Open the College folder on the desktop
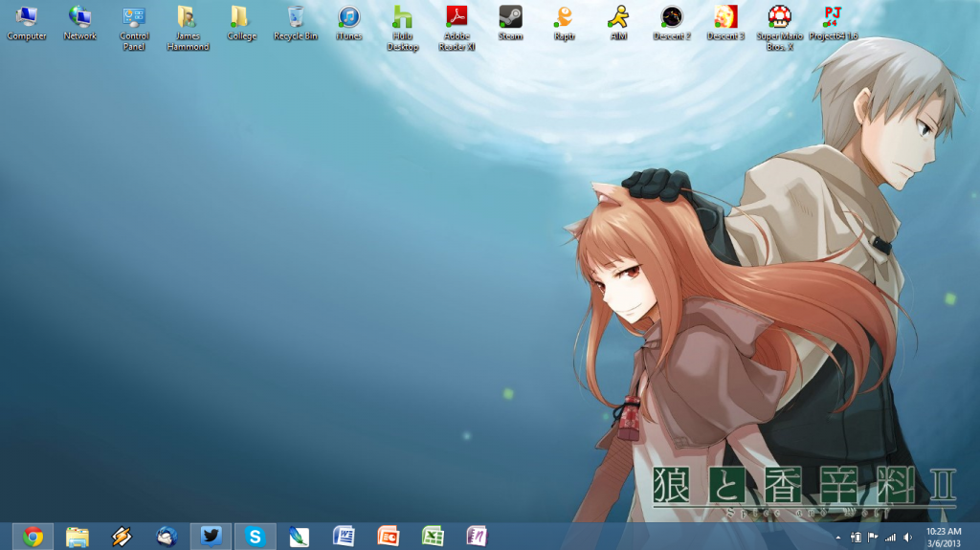Screen dimensions: 980x550 pyautogui.click(x=241, y=23)
